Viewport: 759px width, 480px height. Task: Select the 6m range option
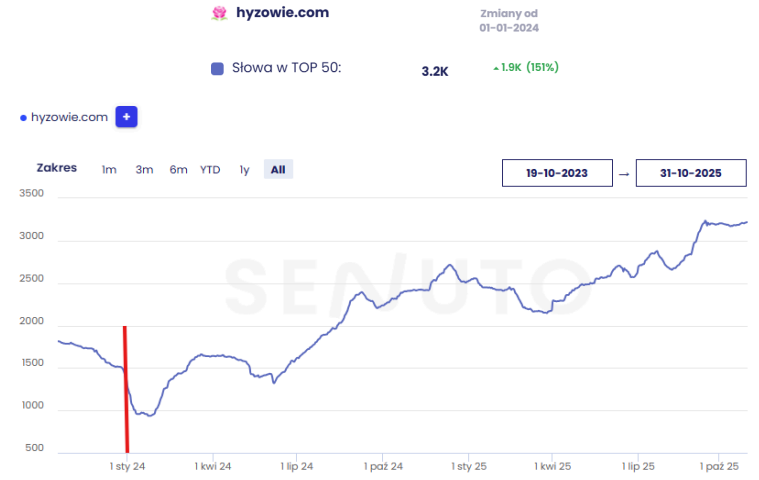coord(178,170)
